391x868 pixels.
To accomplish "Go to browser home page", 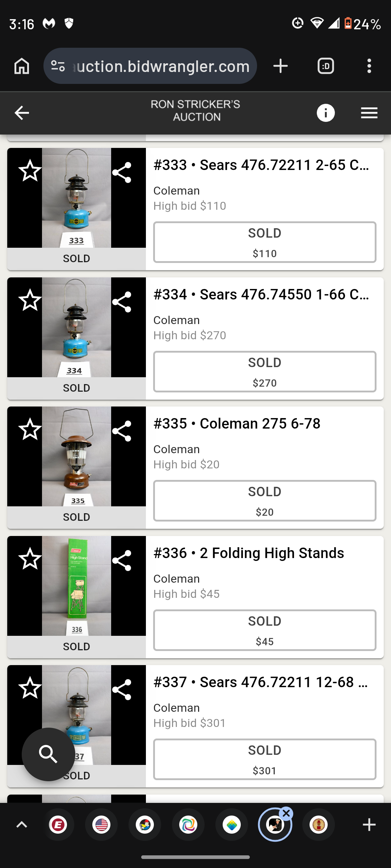I will tap(22, 66).
